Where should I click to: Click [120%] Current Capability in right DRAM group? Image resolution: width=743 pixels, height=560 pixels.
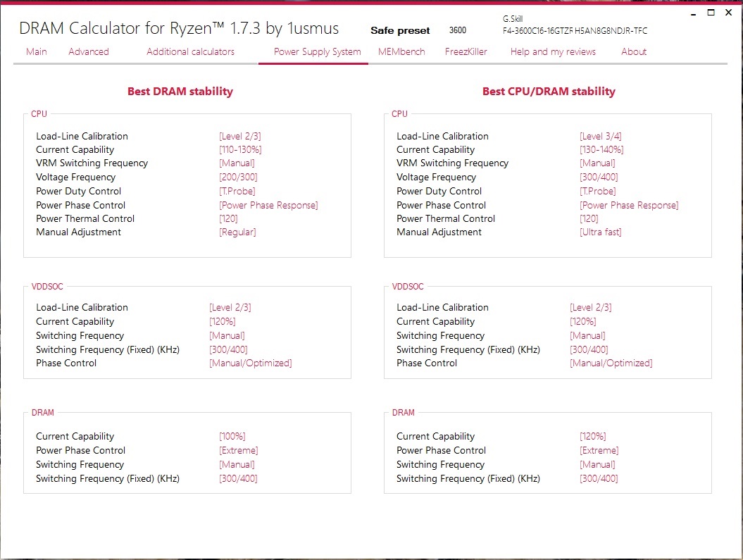click(593, 436)
